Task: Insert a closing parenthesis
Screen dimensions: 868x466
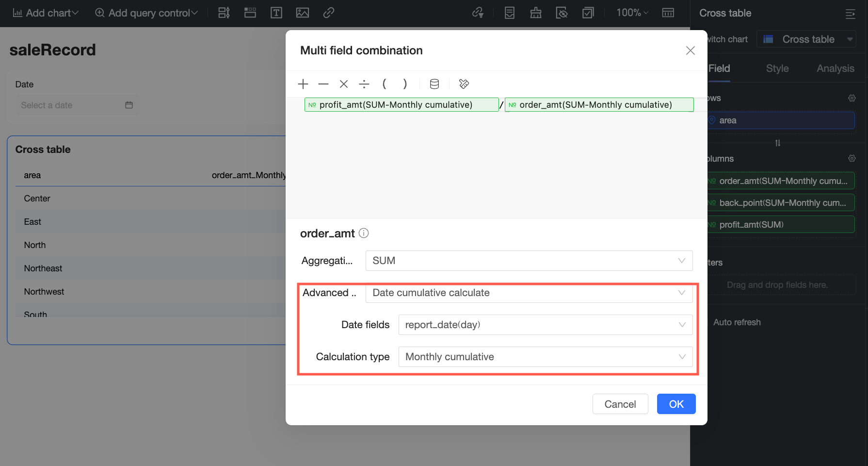Action: [x=405, y=84]
